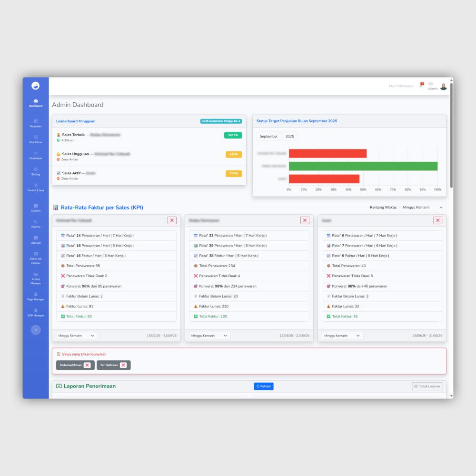Go to Pembelian in the sidebar
This screenshot has height=476, width=476.
point(36,155)
